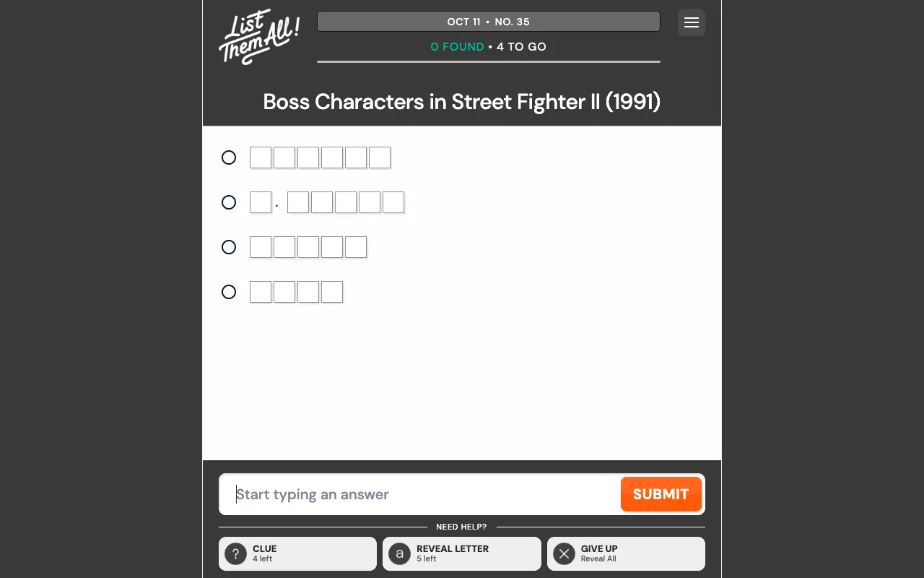Click the single letter box before the period

pos(261,202)
